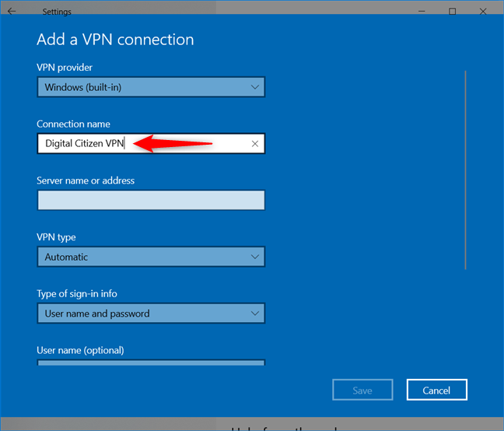The width and height of the screenshot is (504, 431).
Task: Click the vertical scrollbar in the form
Action: pos(465,170)
